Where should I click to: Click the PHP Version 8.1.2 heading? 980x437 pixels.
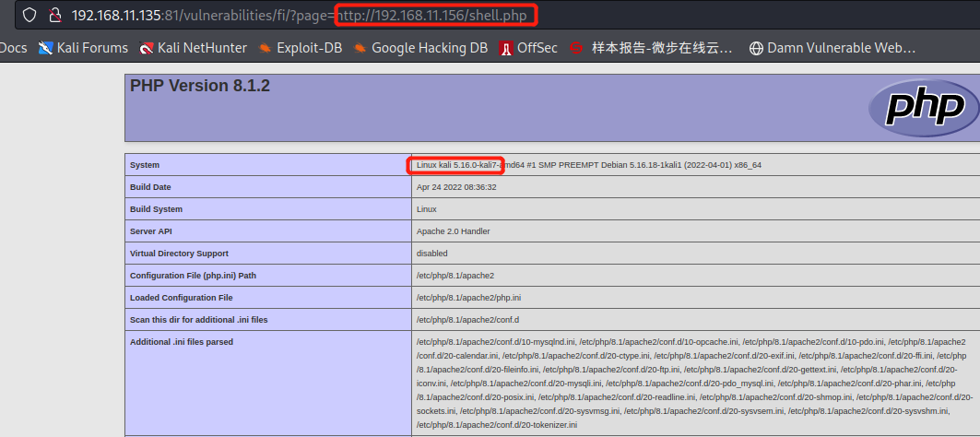tap(200, 87)
